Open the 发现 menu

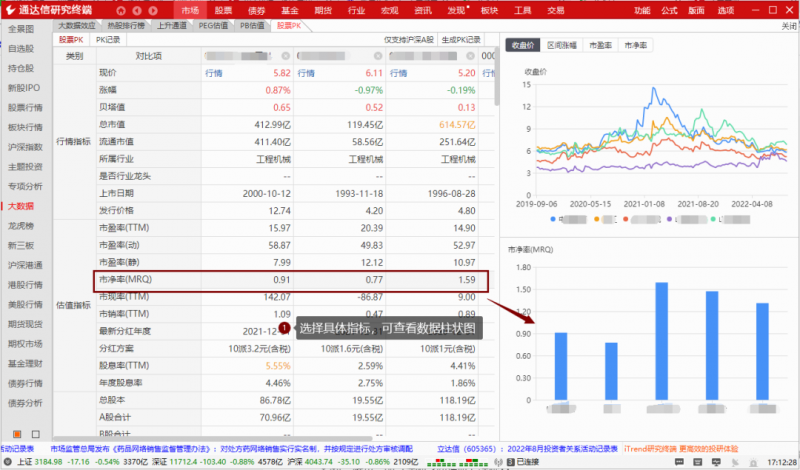456,10
